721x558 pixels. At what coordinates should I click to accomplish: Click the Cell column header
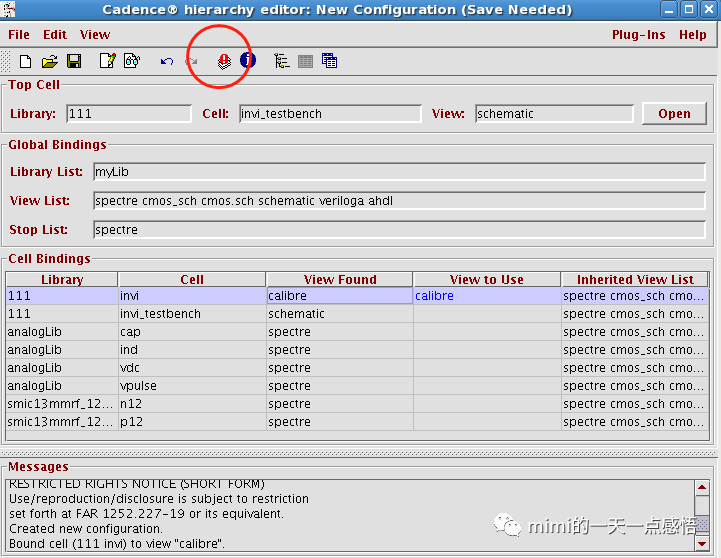pyautogui.click(x=192, y=279)
